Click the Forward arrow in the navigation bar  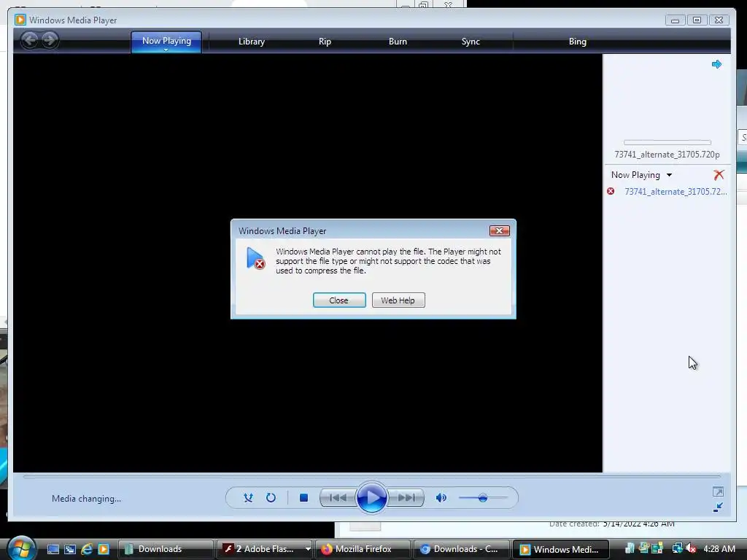tap(50, 40)
